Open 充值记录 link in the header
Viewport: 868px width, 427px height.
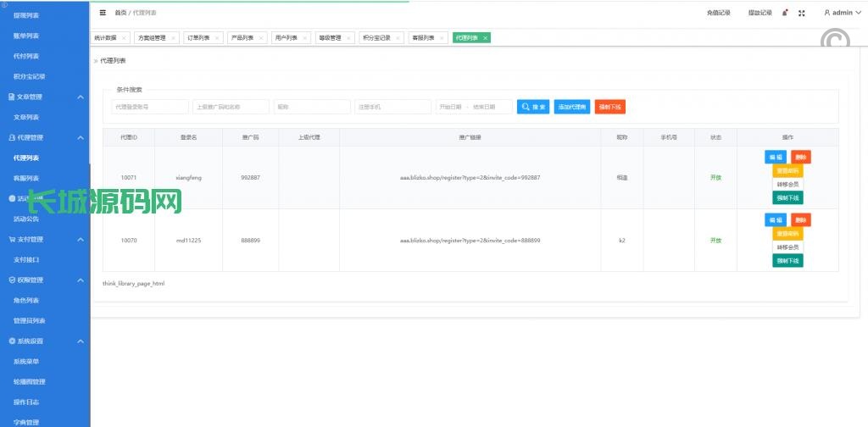tap(718, 13)
